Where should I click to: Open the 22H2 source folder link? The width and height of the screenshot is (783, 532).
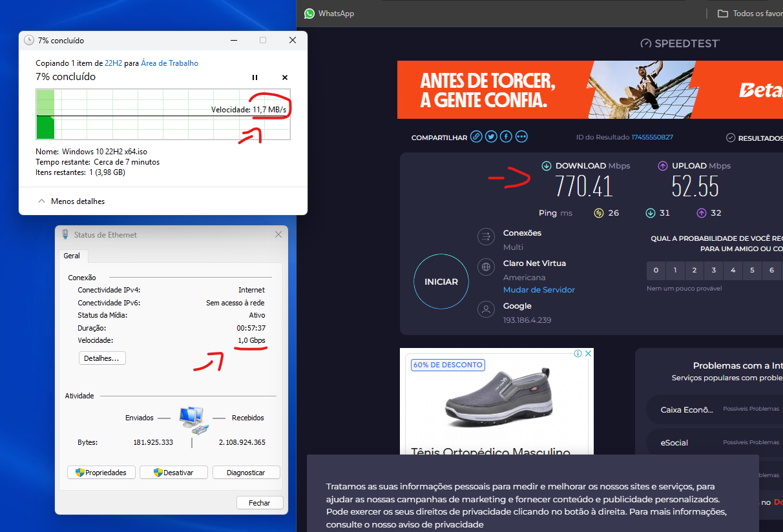click(x=113, y=63)
